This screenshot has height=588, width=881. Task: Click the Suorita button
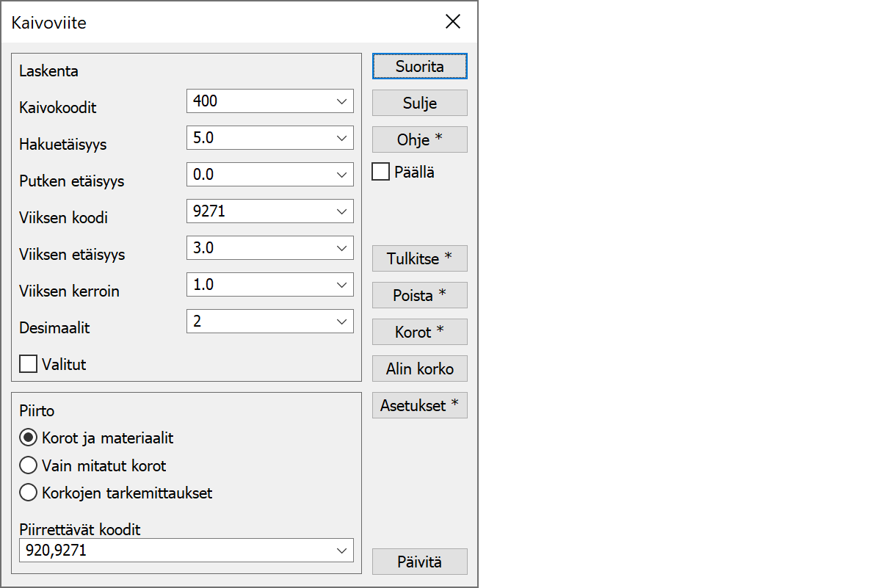click(x=419, y=66)
